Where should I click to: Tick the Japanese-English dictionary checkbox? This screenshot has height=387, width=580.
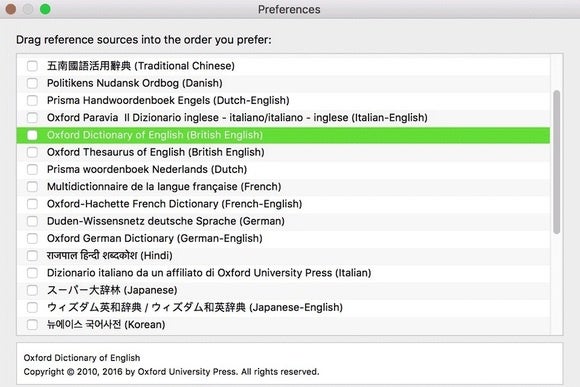click(32, 307)
